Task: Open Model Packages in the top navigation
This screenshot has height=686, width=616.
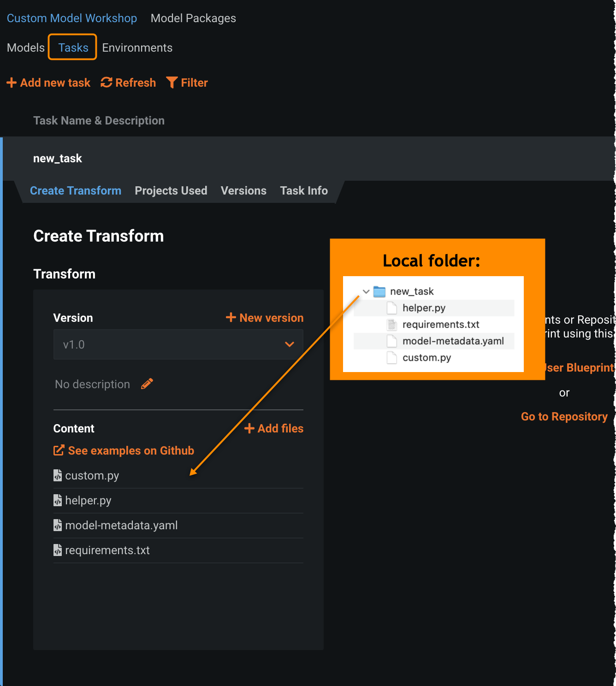Action: (x=193, y=18)
